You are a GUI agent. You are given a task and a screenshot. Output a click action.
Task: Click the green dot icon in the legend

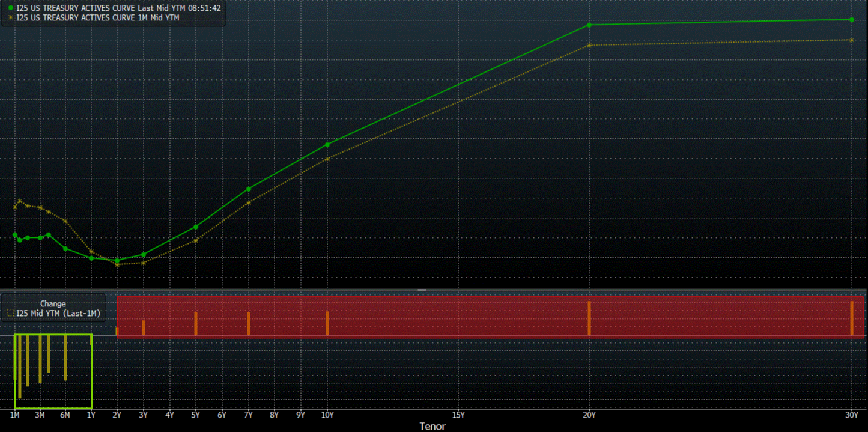click(10, 8)
